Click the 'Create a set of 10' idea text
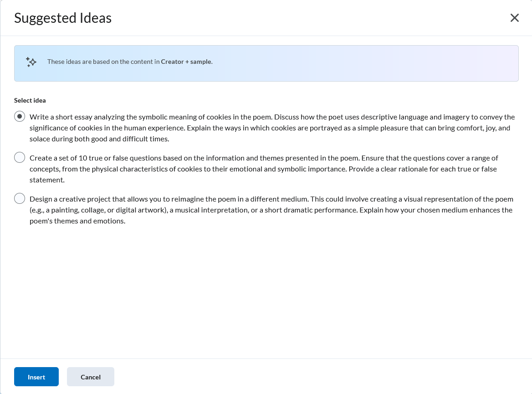 click(x=264, y=169)
